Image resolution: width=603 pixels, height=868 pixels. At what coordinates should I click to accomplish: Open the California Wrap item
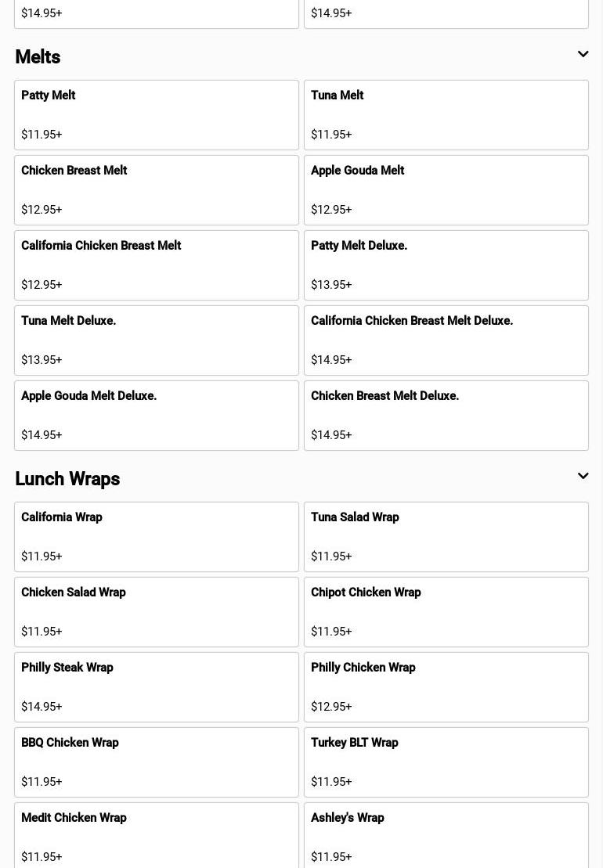[156, 537]
